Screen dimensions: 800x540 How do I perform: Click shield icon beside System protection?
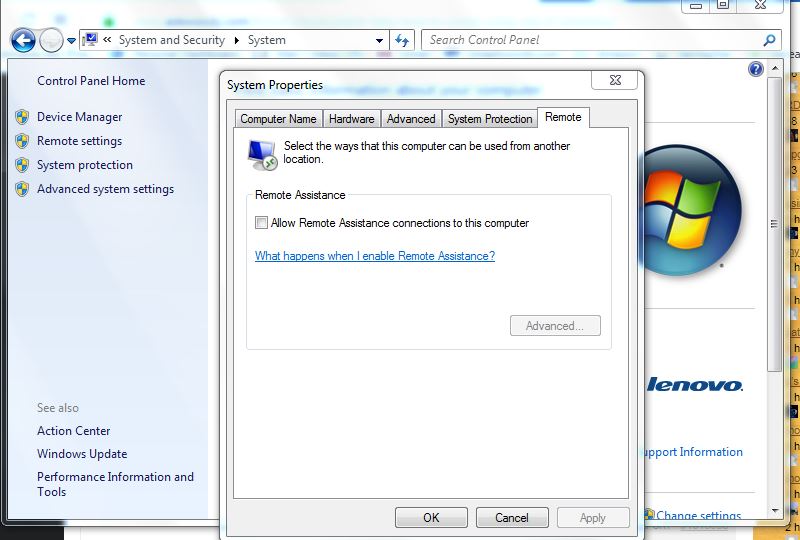[22, 165]
